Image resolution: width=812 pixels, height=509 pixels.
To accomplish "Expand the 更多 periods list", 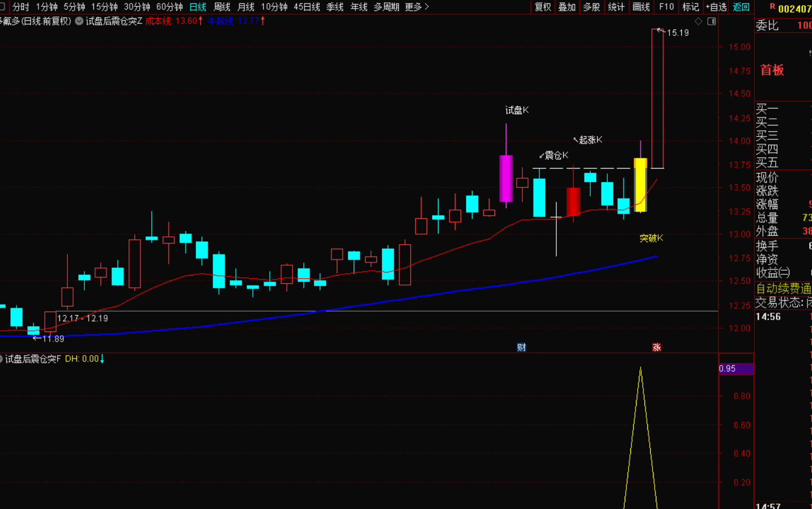I will (x=417, y=7).
